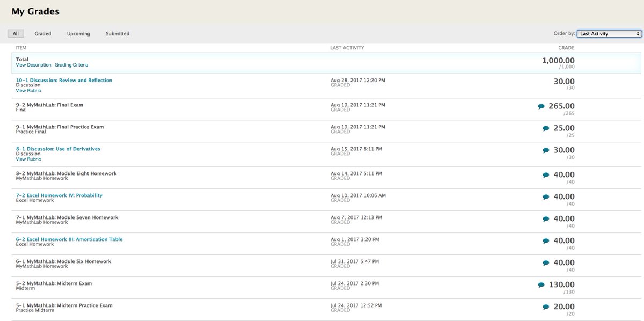Open comment bubble for 9-2 Final Exam grade

[x=541, y=107]
